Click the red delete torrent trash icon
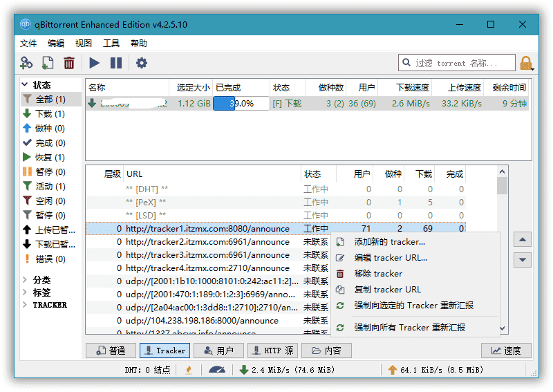Viewport: 553px width, 392px height. (x=69, y=63)
